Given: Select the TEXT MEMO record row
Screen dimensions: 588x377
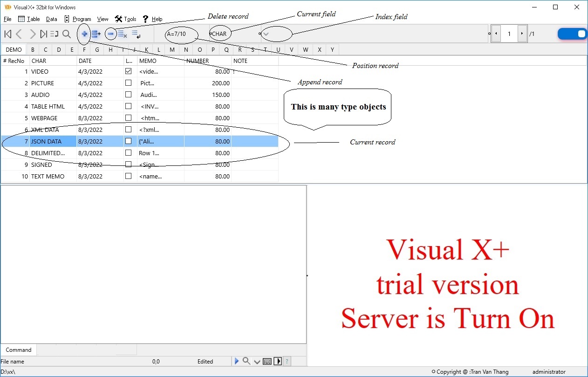Looking at the screenshot, I should coord(48,177).
